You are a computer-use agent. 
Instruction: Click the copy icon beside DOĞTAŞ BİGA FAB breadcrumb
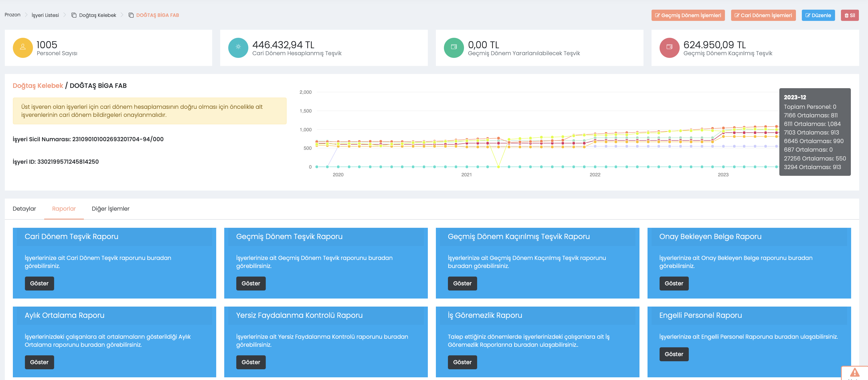coord(131,15)
